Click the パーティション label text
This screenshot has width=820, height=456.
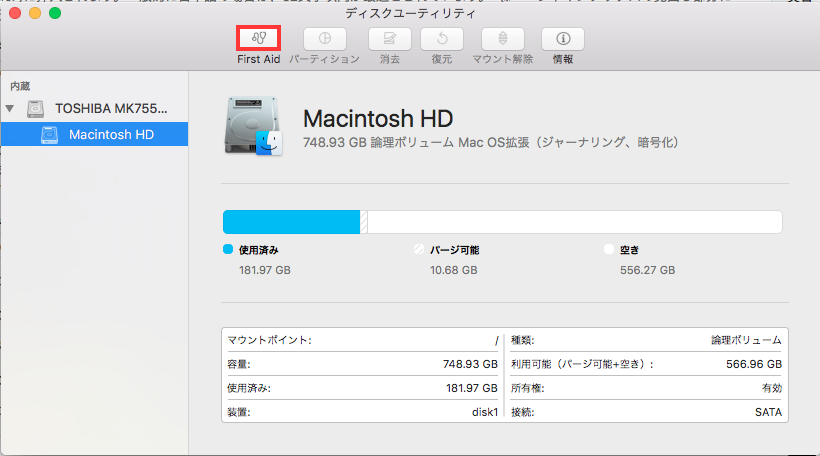[x=325, y=59]
